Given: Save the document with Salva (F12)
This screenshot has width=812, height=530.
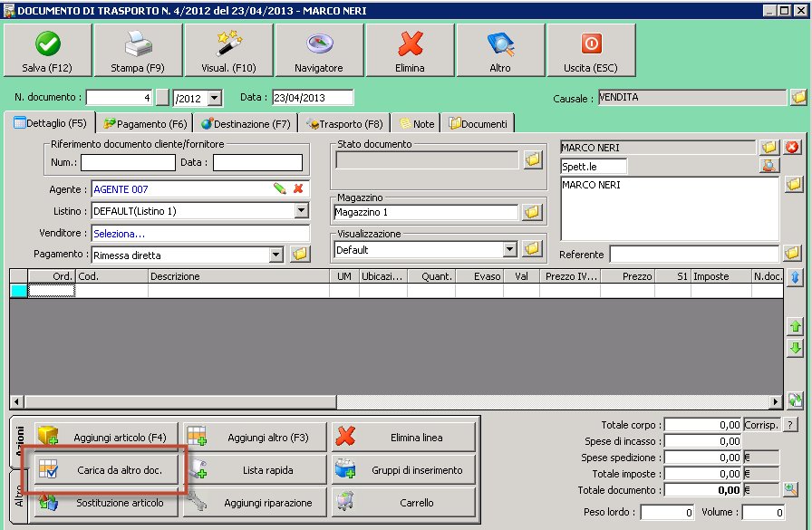Looking at the screenshot, I should (48, 50).
